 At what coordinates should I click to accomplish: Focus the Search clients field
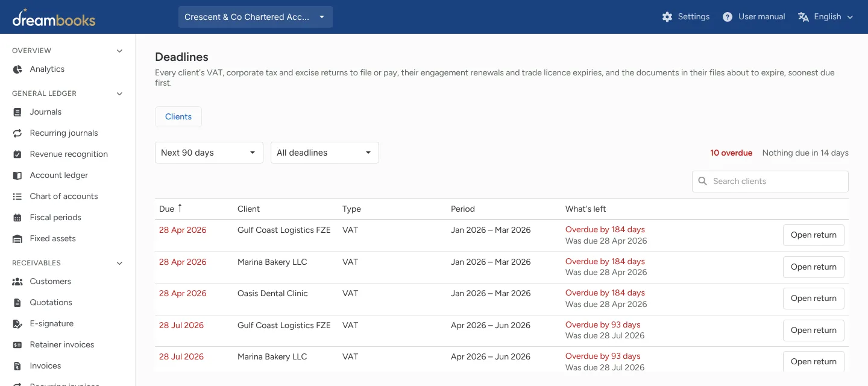coord(770,182)
